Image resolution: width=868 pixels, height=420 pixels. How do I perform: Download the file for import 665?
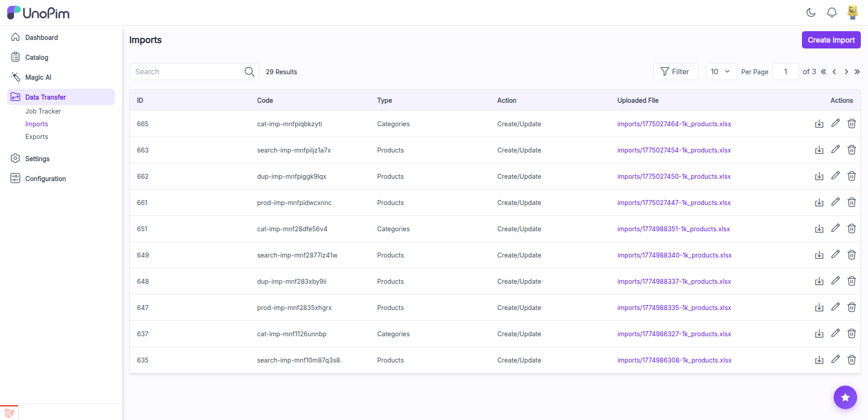click(x=819, y=124)
